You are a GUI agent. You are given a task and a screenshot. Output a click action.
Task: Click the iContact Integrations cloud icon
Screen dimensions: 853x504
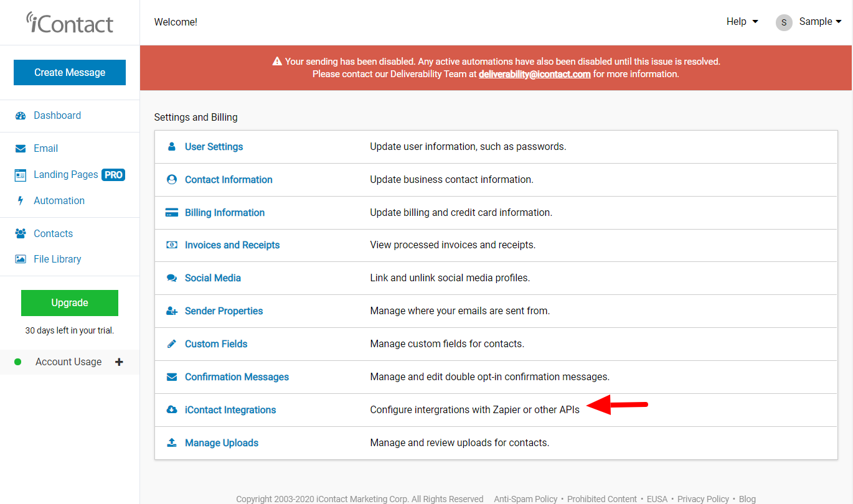[172, 410]
